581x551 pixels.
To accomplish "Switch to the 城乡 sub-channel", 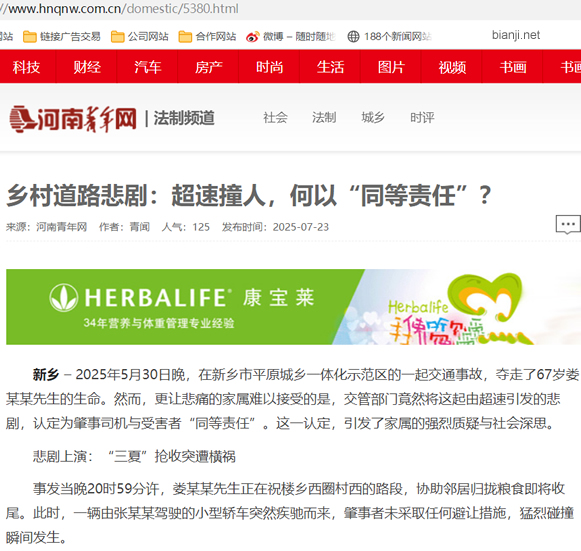I will [373, 117].
